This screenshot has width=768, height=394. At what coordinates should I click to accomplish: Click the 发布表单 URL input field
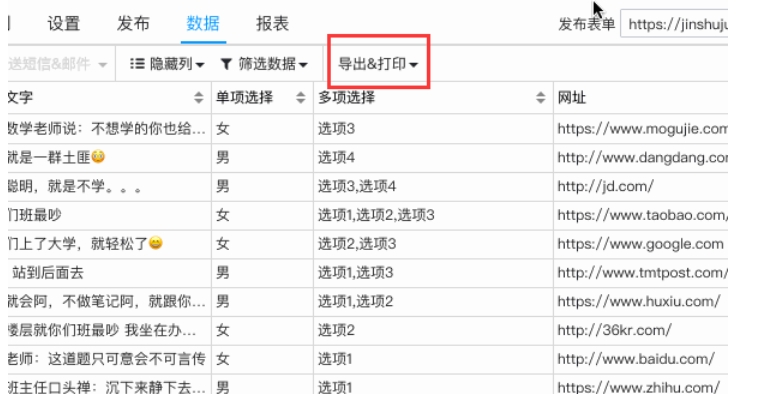point(674,24)
